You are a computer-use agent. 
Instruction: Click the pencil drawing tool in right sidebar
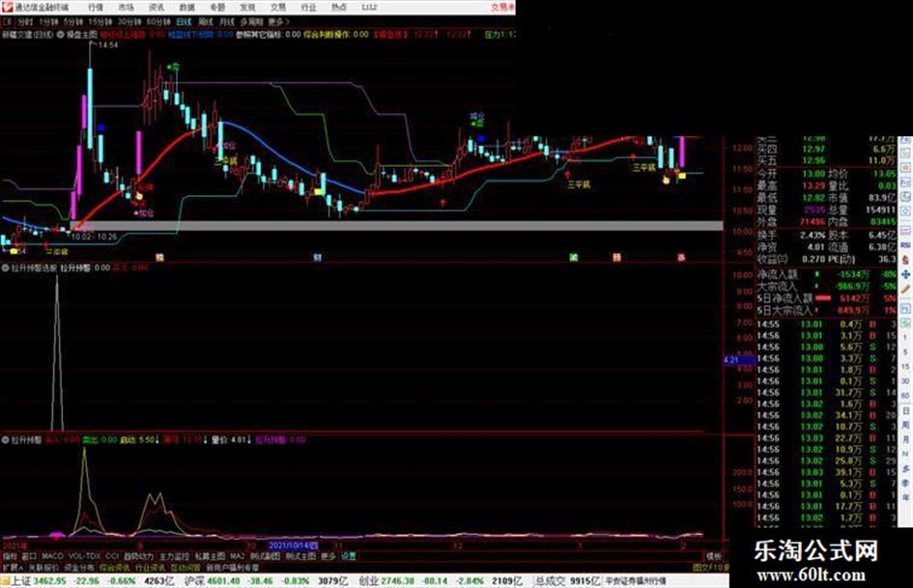point(905,290)
